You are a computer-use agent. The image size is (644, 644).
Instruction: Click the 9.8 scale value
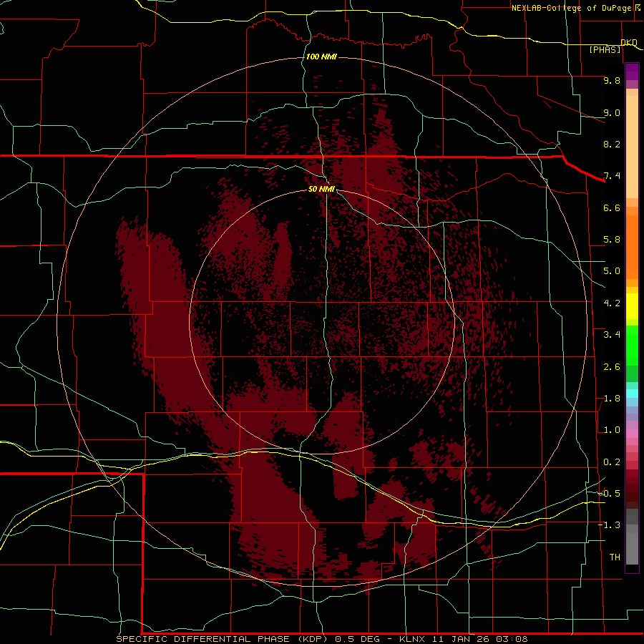612,80
